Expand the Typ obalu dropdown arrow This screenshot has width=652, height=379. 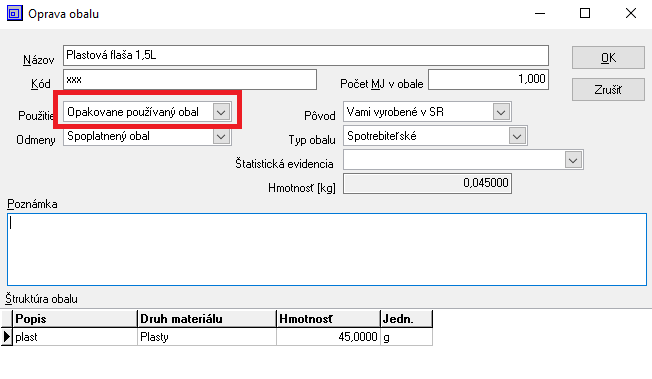[x=517, y=136]
